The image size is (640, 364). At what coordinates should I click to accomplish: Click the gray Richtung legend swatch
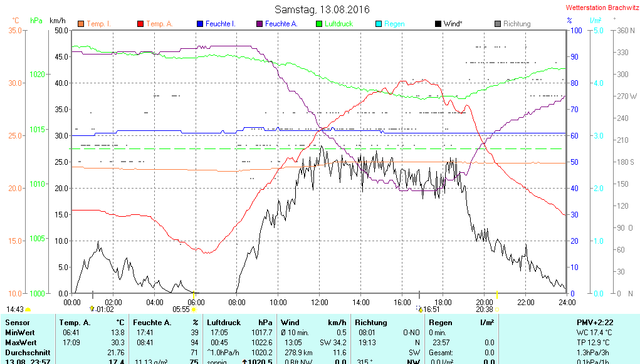(497, 24)
